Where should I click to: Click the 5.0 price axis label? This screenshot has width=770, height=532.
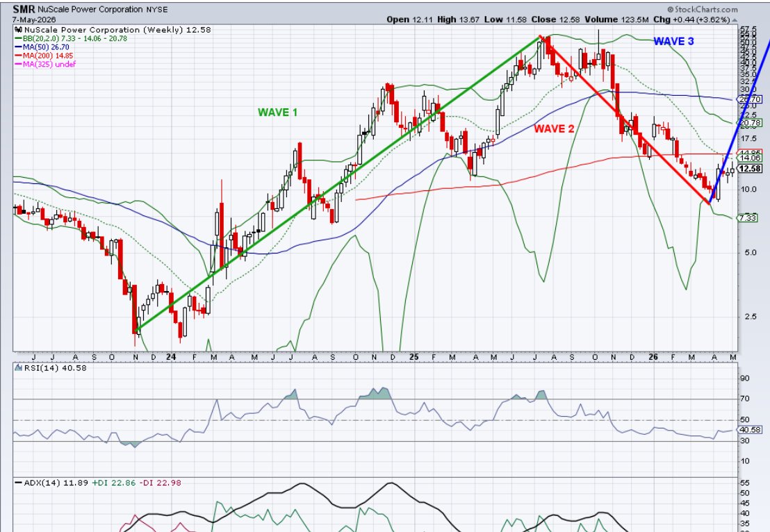(751, 253)
